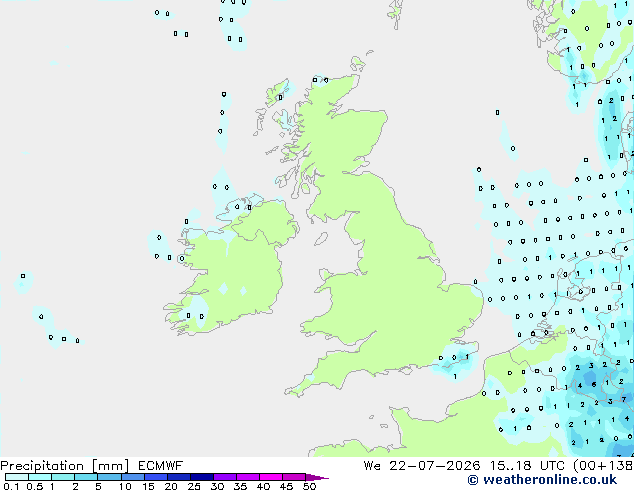Click the 'Precipitation' title text
Screen dimensions: 634x490
42,466
